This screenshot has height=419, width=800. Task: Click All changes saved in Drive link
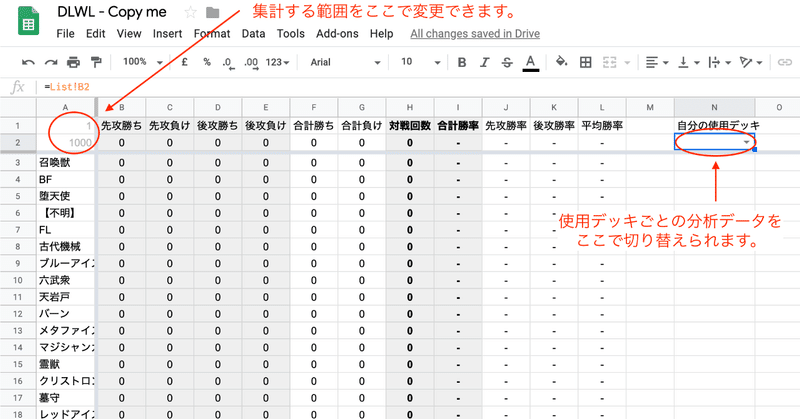(x=475, y=34)
